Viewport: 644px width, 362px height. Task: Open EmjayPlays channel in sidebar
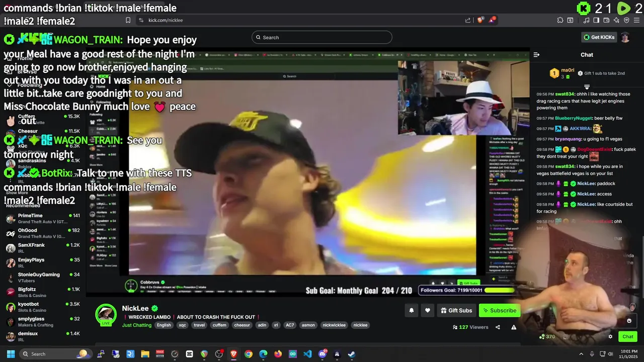(x=43, y=262)
